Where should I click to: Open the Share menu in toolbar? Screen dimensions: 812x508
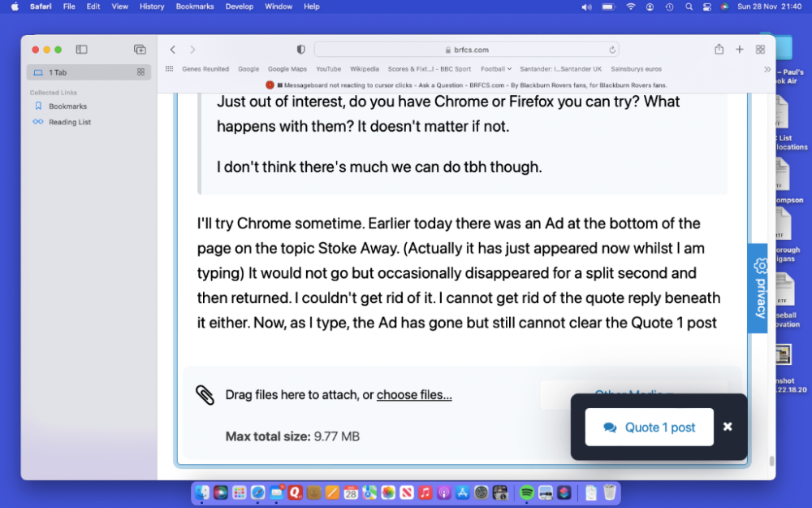click(x=719, y=50)
